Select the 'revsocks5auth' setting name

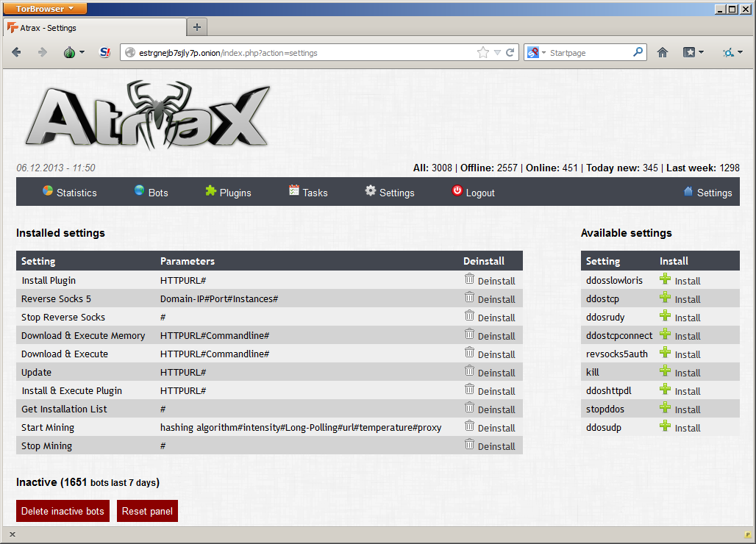[617, 354]
